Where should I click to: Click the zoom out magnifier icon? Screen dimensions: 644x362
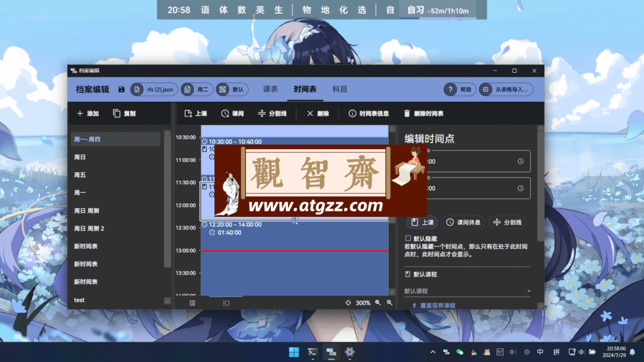point(378,302)
